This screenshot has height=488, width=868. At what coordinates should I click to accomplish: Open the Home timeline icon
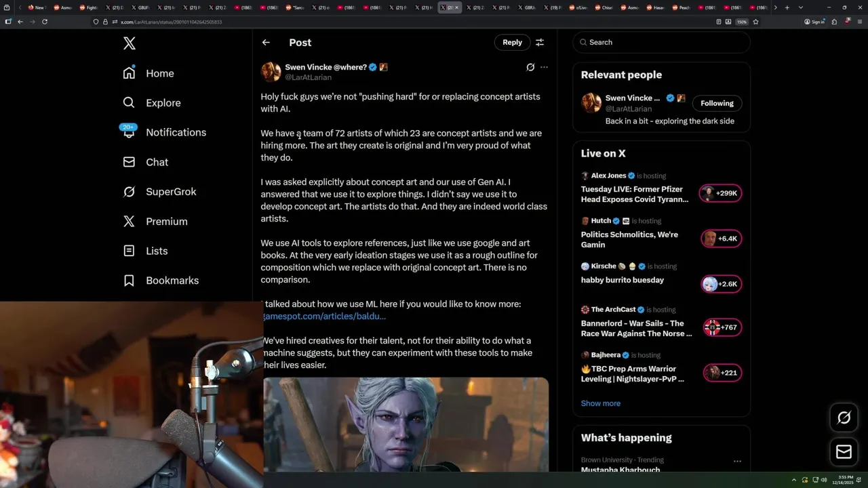[129, 73]
